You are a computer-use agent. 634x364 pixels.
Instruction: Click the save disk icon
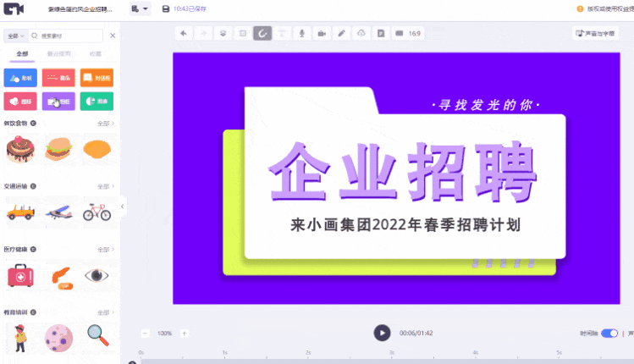(x=166, y=8)
